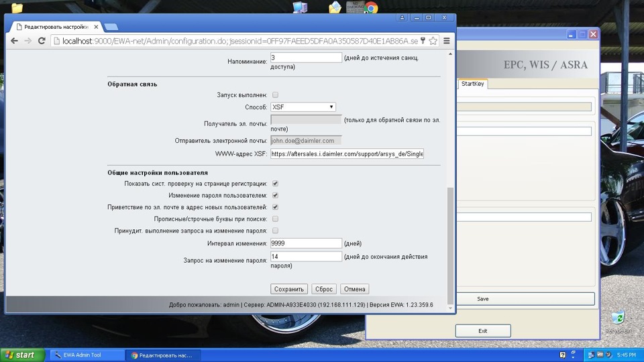Launch Chrome from the desktop icon
The width and height of the screenshot is (644, 362).
tap(371, 8)
